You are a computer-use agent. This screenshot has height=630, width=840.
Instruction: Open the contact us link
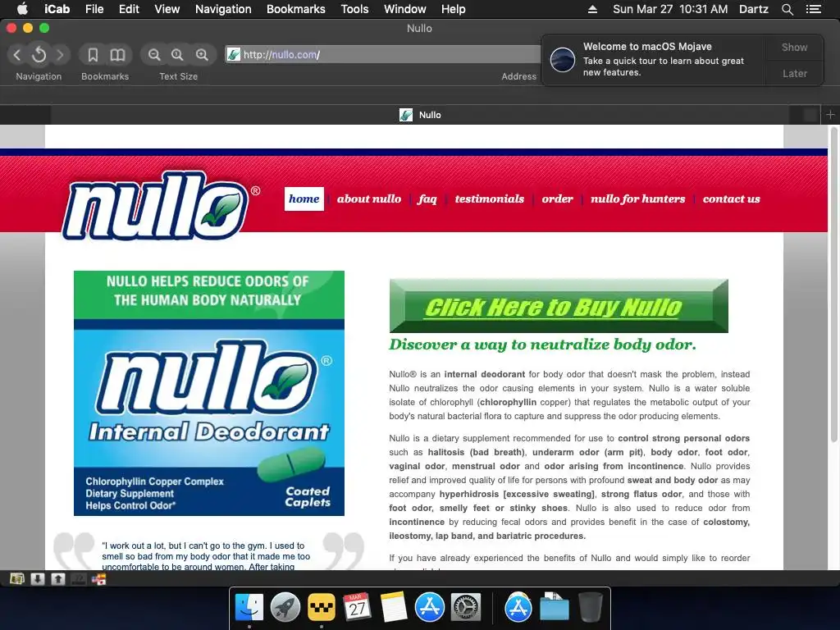pos(731,199)
